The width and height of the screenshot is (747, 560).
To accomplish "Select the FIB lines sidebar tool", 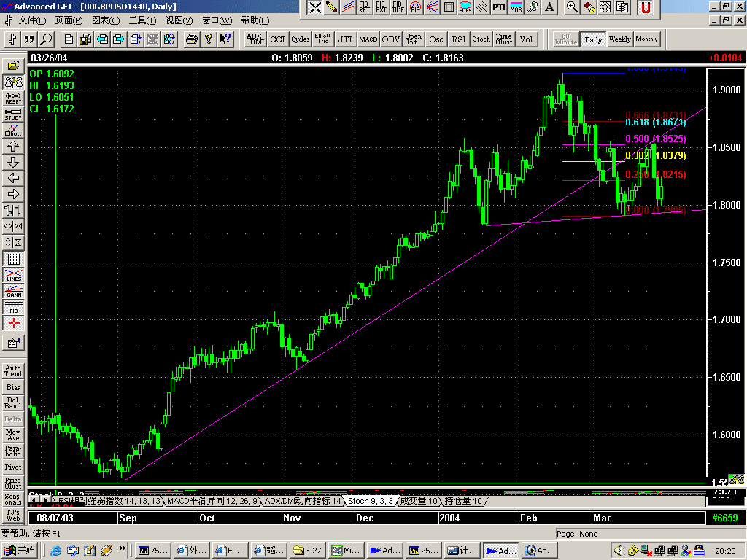I will coord(13,307).
